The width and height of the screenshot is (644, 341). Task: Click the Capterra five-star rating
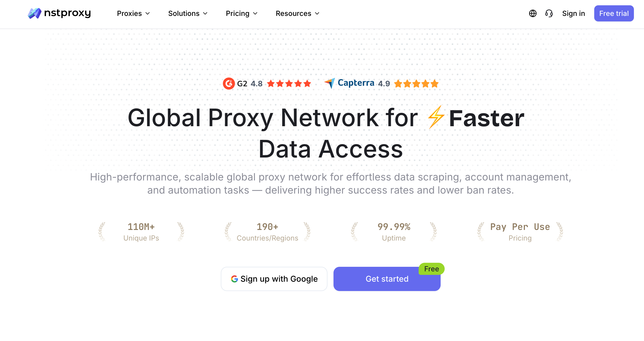coord(416,84)
